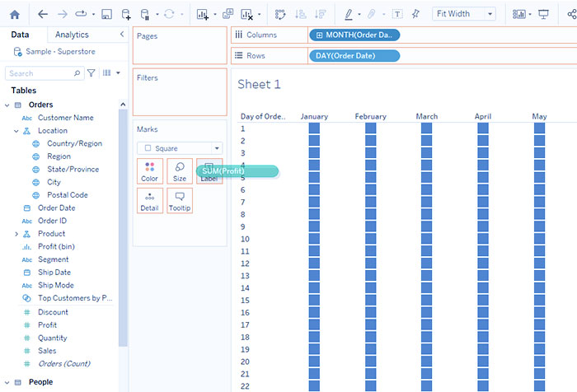
Task: Click the share workbook icon
Action: [x=572, y=14]
